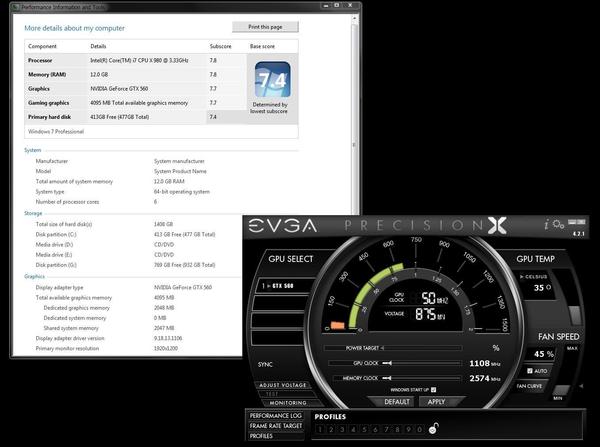
Task: Click the Primary hard disk row label
Action: (49, 117)
